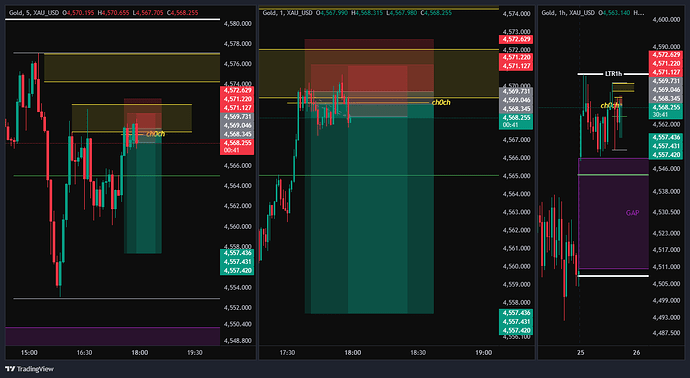This screenshot has width=690, height=378.
Task: Click green 4,557.420 price label on 5-minute chart
Action: tap(237, 271)
